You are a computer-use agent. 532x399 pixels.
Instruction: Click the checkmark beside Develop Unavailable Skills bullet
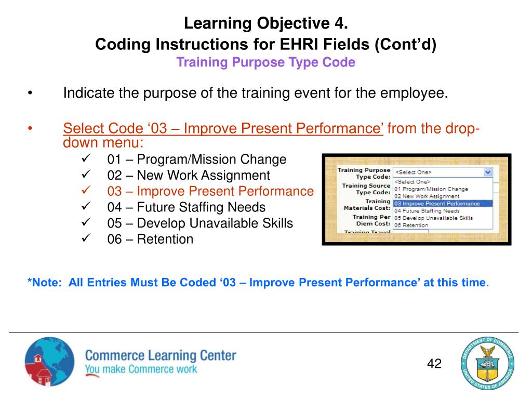(87, 222)
